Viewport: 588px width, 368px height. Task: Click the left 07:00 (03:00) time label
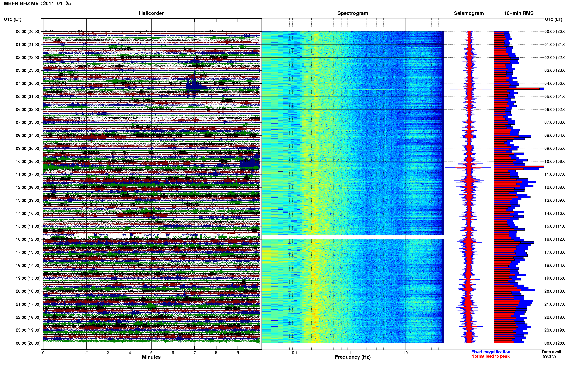(28, 122)
